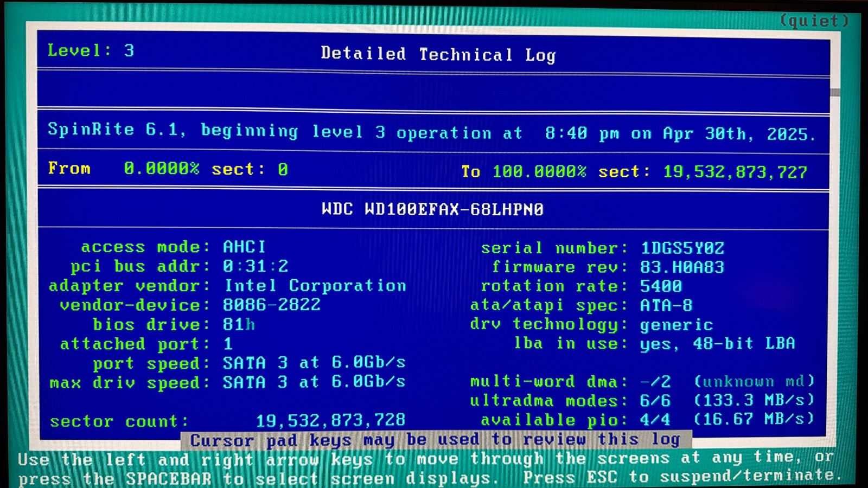Click serial number '1DGS5Y0Z'
The height and width of the screenshot is (488, 868).
click(682, 248)
